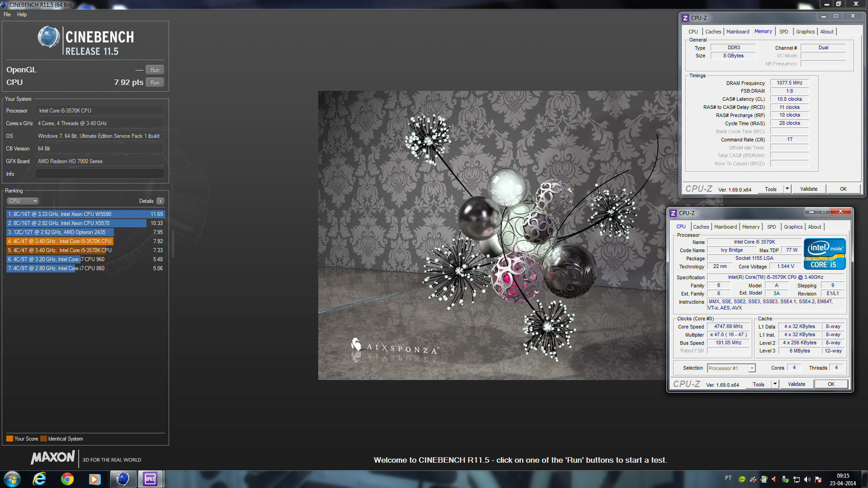The height and width of the screenshot is (488, 868).
Task: Click the CPU-Z icon in the lower window's title bar
Action: point(673,213)
